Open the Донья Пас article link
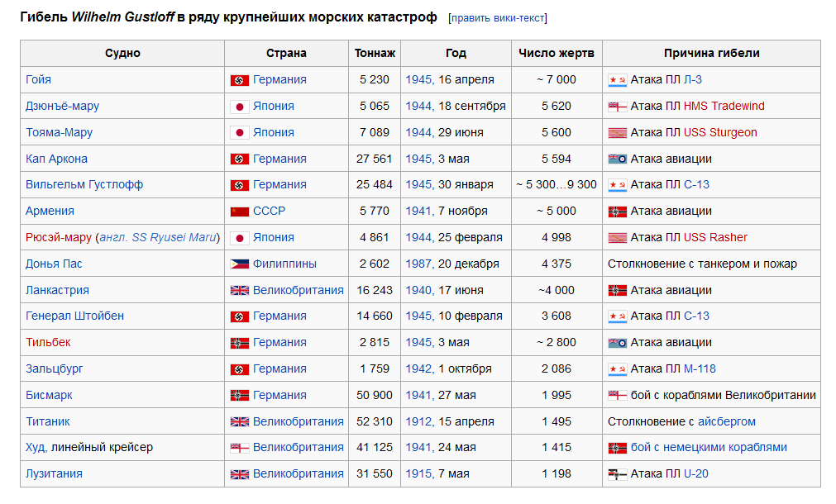 [x=54, y=264]
